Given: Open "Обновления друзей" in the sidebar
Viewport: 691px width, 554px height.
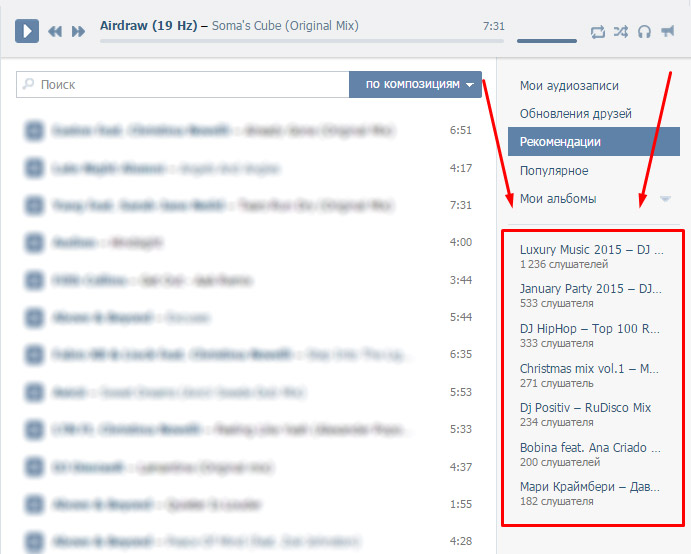Looking at the screenshot, I should [x=575, y=114].
